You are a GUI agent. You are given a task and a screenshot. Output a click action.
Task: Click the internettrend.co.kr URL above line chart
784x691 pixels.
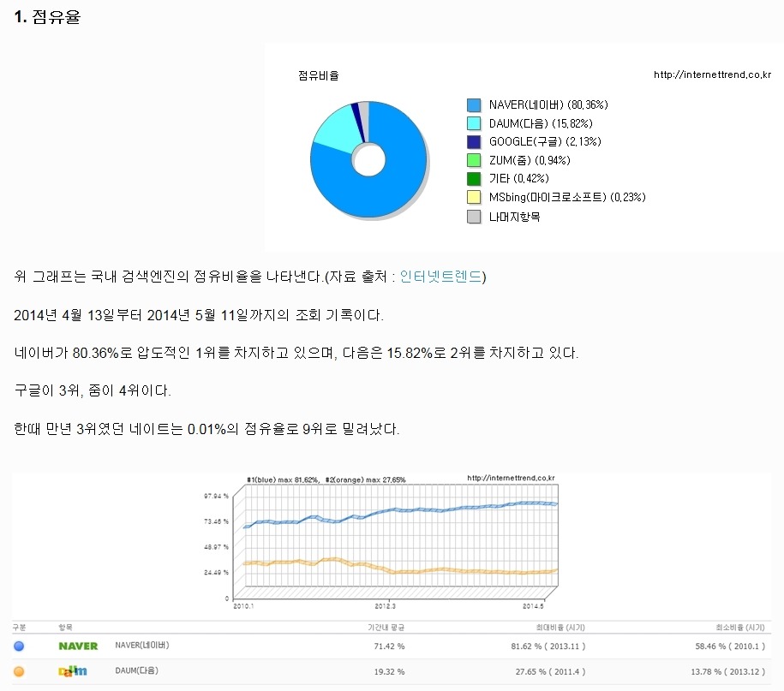click(511, 478)
